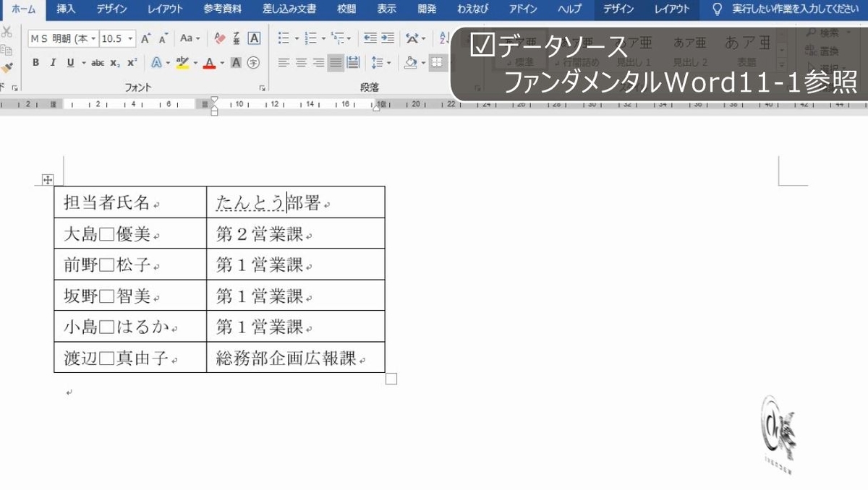Apply strikethrough to selected text
Image resolution: width=868 pixels, height=490 pixels.
98,63
